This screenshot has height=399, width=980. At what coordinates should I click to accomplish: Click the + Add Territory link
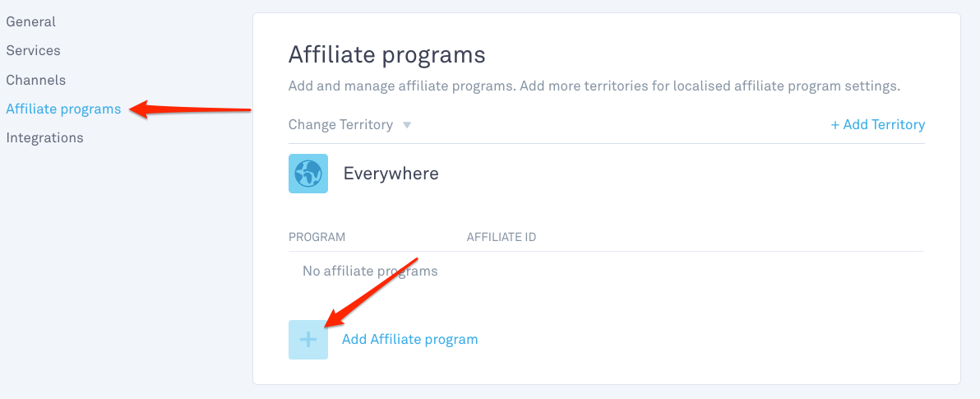pyautogui.click(x=877, y=124)
